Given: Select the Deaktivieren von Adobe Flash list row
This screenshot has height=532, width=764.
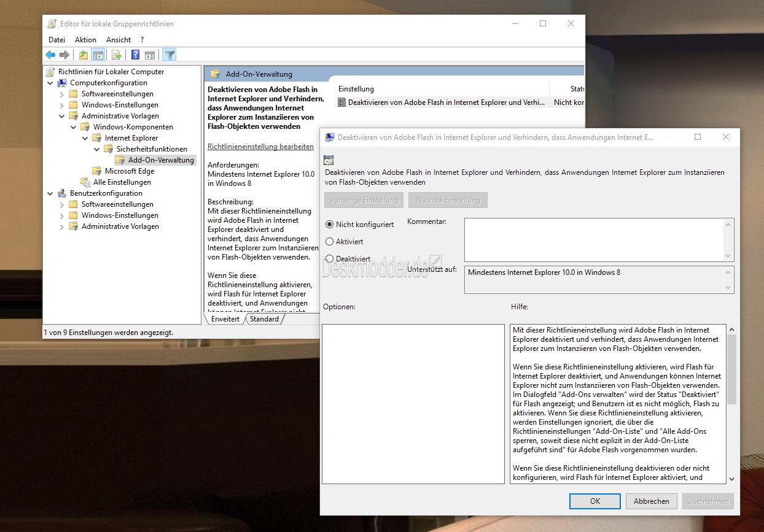Looking at the screenshot, I should coord(459,102).
